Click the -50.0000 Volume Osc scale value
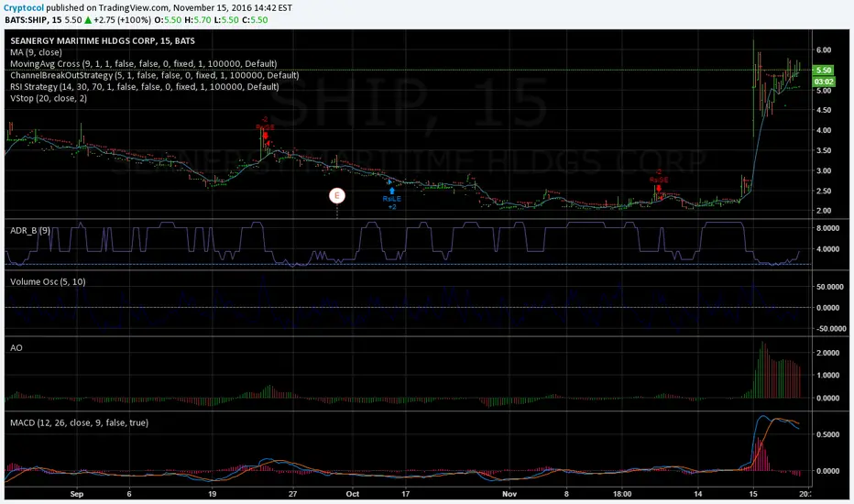 pos(831,329)
